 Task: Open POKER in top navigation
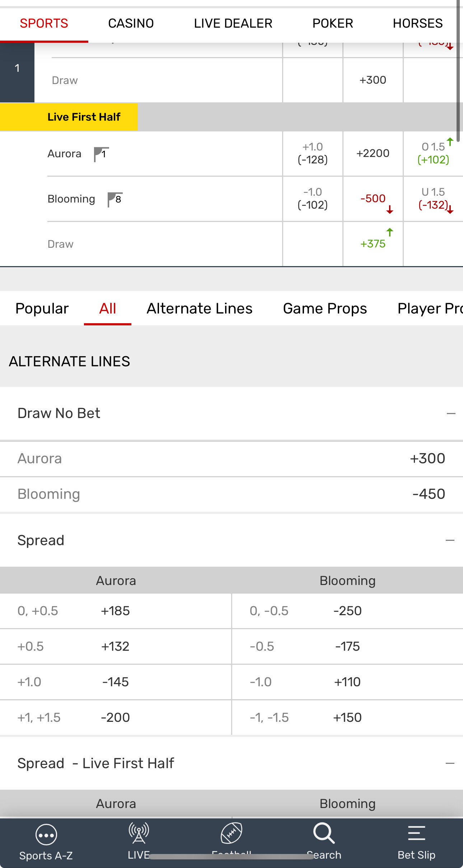[x=333, y=24]
